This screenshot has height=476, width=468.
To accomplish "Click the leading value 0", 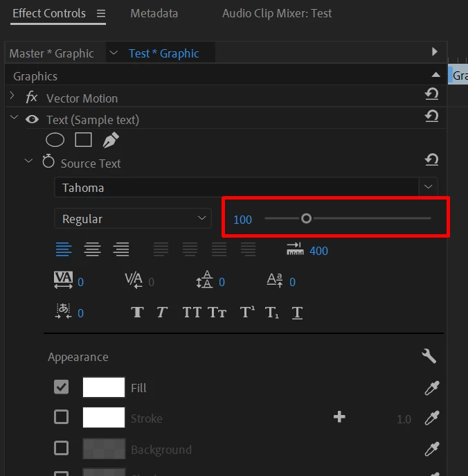I will [222, 282].
